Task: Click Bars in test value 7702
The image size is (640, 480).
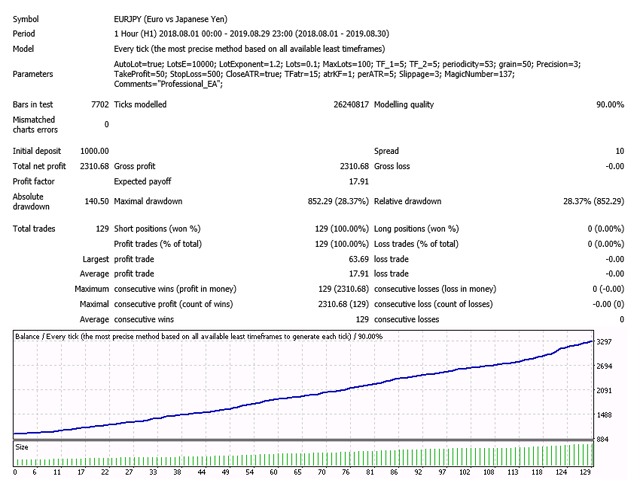Action: point(100,104)
